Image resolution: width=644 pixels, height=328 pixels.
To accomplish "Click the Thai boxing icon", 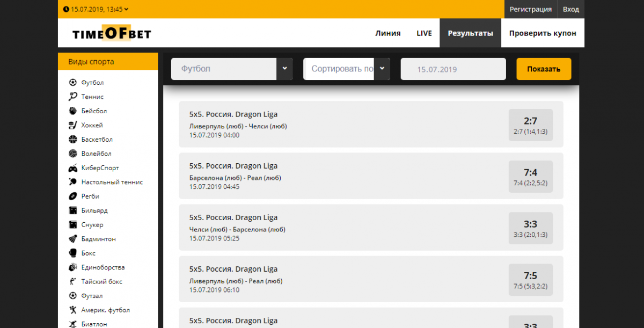I will 73,282.
